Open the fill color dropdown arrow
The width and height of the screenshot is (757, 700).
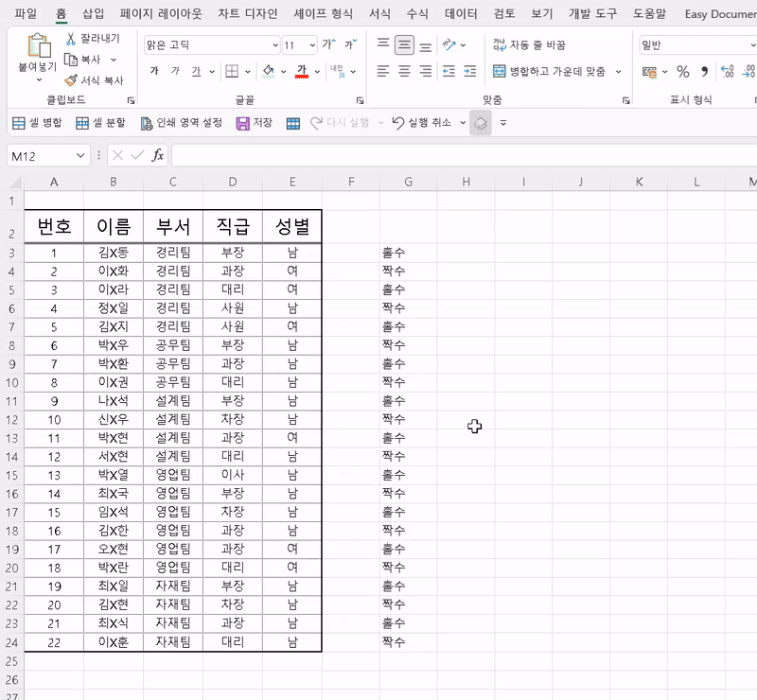pos(283,72)
